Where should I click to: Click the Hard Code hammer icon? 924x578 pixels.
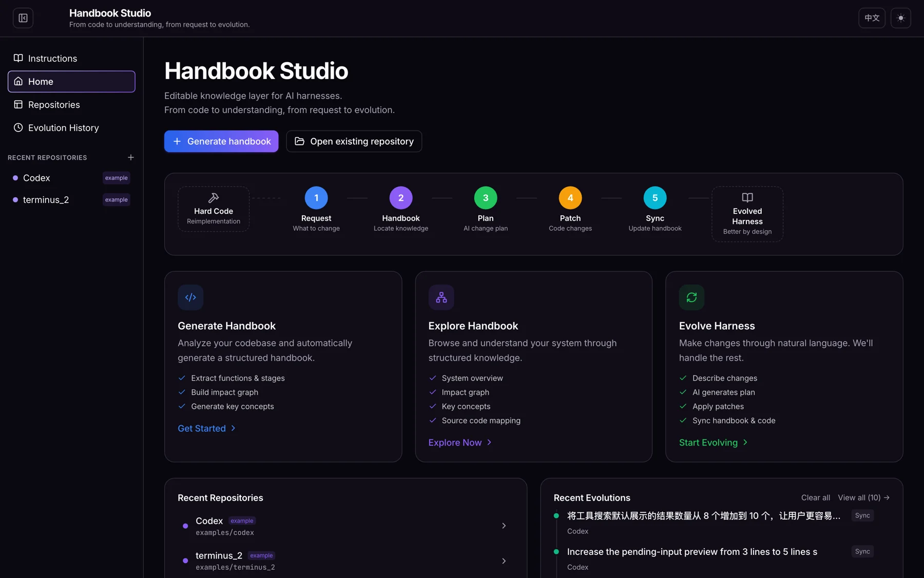[214, 198]
